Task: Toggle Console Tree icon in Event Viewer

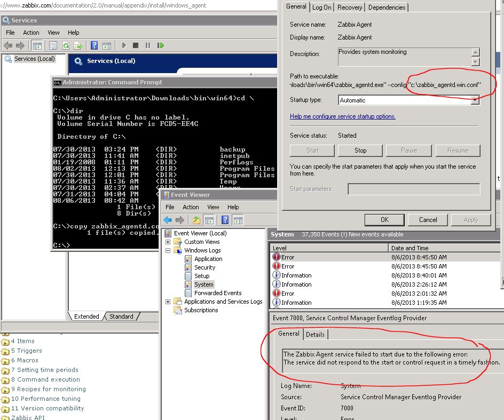Action: click(x=209, y=220)
